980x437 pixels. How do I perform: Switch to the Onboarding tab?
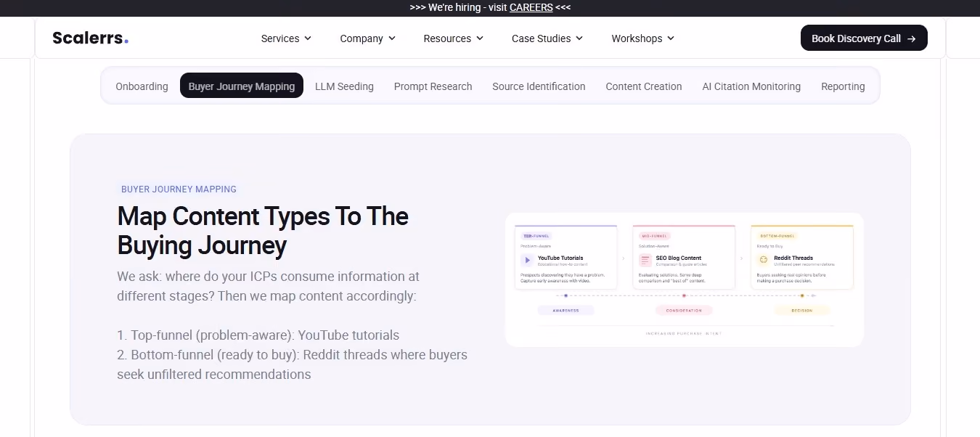point(142,86)
